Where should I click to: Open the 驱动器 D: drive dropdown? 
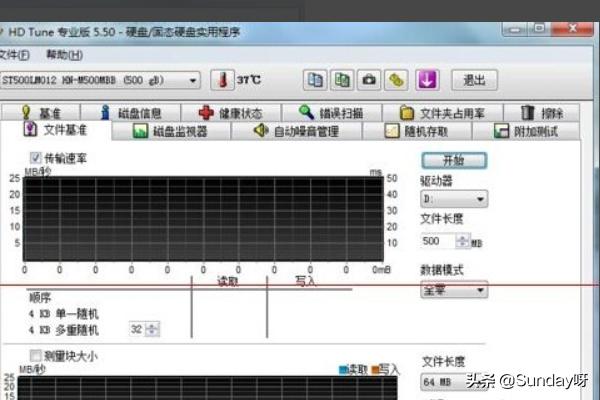[x=454, y=199]
